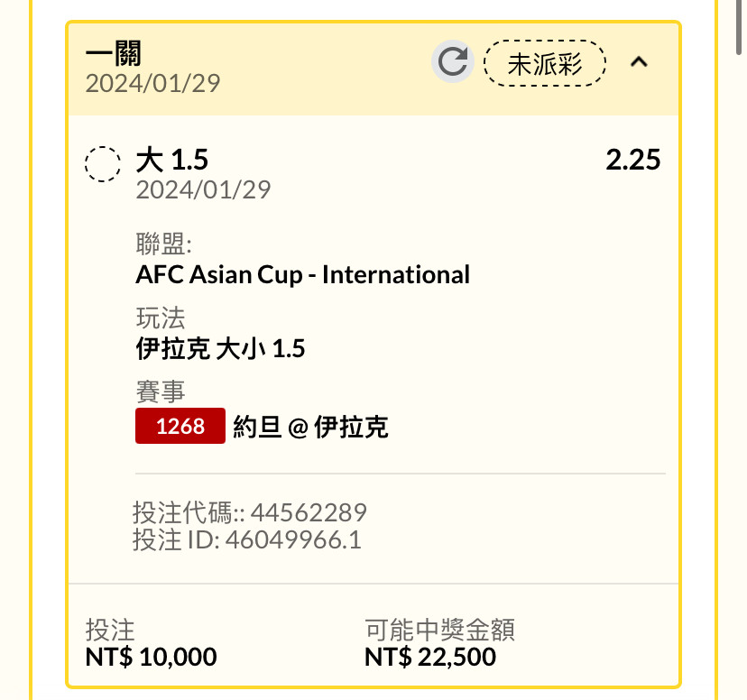
Task: Click the 2.25 odds value
Action: [x=633, y=160]
